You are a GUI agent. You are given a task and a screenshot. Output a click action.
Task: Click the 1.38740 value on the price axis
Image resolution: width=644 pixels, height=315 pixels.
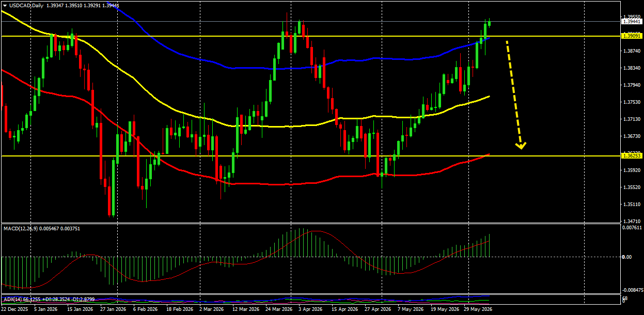632,51
